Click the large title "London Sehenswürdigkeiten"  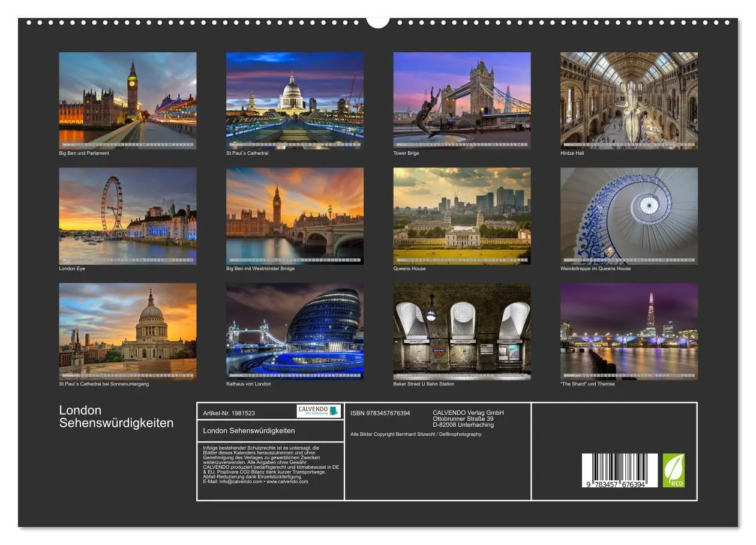[x=116, y=417]
